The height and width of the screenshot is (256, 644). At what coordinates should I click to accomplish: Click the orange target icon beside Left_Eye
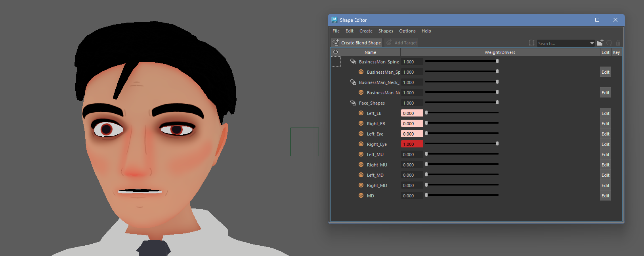click(361, 134)
